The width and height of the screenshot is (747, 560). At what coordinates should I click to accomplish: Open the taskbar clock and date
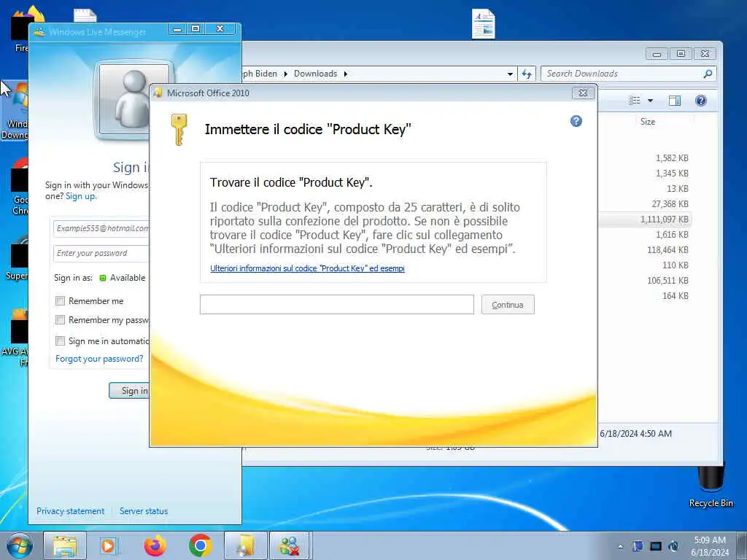(710, 546)
